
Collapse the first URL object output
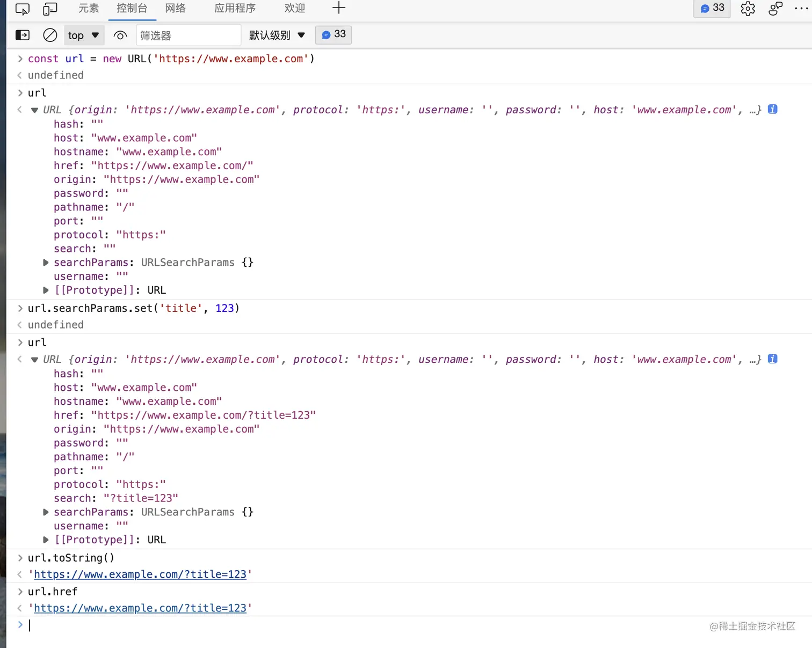[34, 110]
